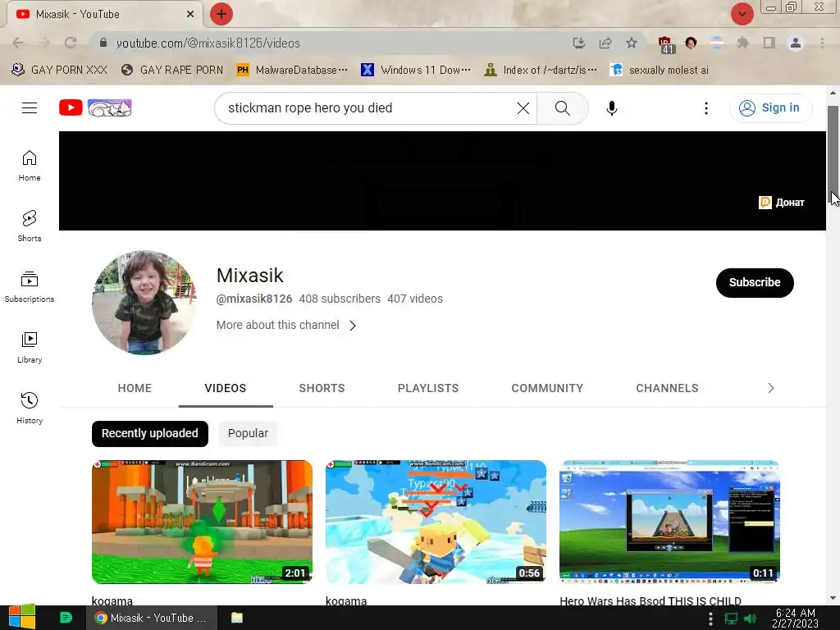The image size is (840, 630).
Task: Select the Recently uploaded filter chip
Action: (x=150, y=433)
